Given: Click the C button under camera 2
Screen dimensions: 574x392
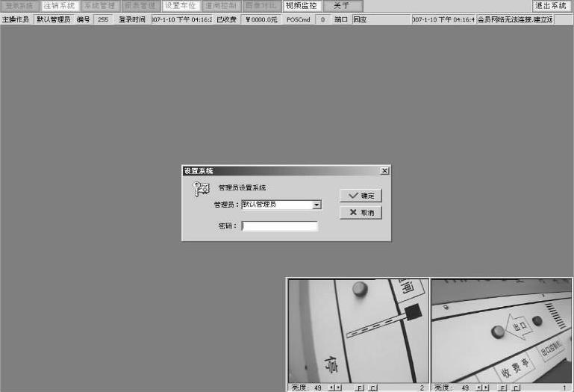Looking at the screenshot, I should [372, 388].
